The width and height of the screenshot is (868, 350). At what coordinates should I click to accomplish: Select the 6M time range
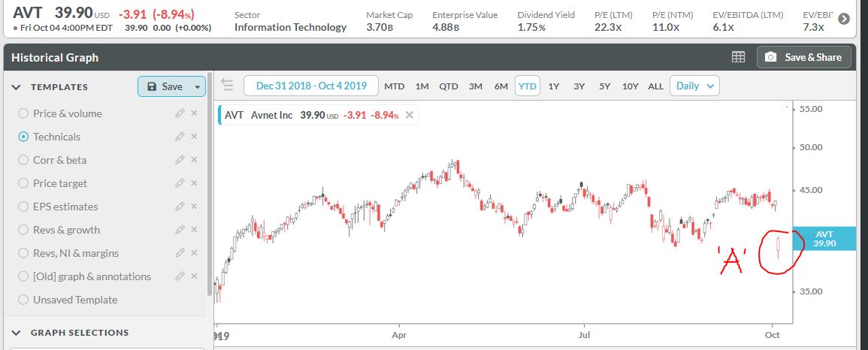point(501,86)
